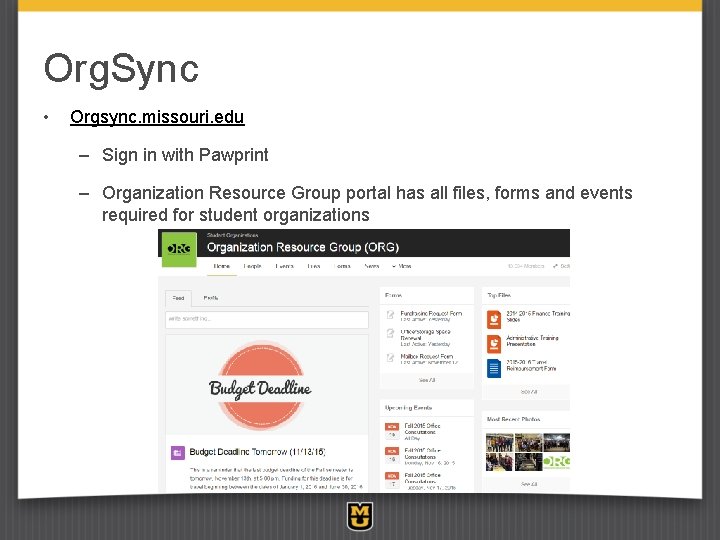This screenshot has height=540, width=720.
Task: Select the Home tab in ORG navigation
Action: coord(221,266)
